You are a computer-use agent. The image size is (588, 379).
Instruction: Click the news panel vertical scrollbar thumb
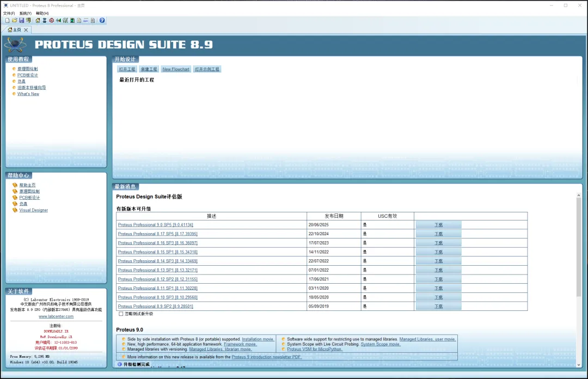pyautogui.click(x=579, y=247)
